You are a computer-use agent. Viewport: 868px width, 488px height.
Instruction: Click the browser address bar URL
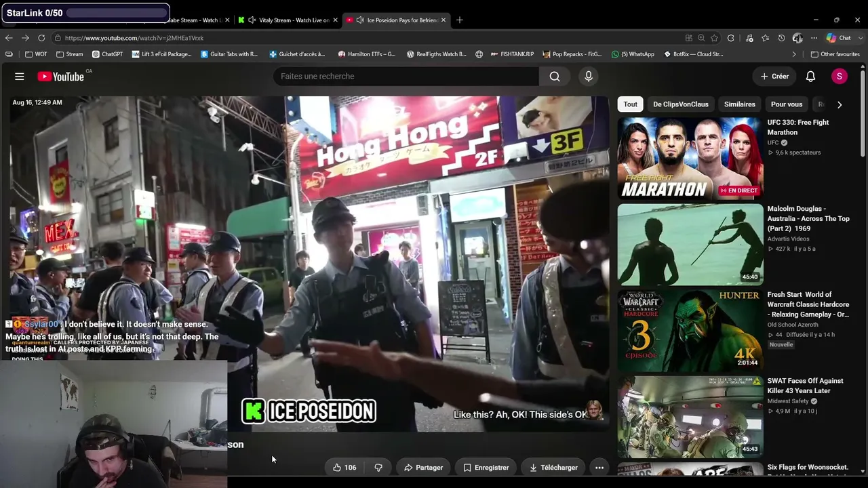click(134, 38)
